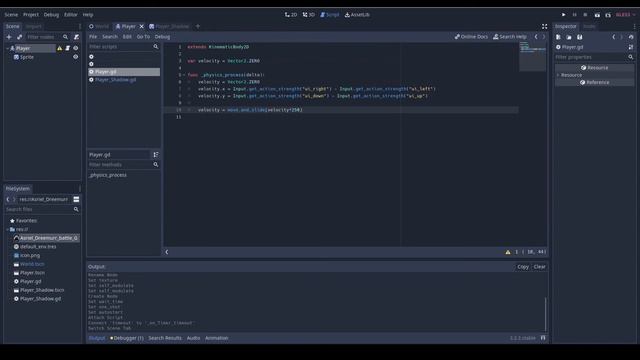Viewport: 640px width, 360px height.
Task: Stop the running scene
Action: click(585, 15)
